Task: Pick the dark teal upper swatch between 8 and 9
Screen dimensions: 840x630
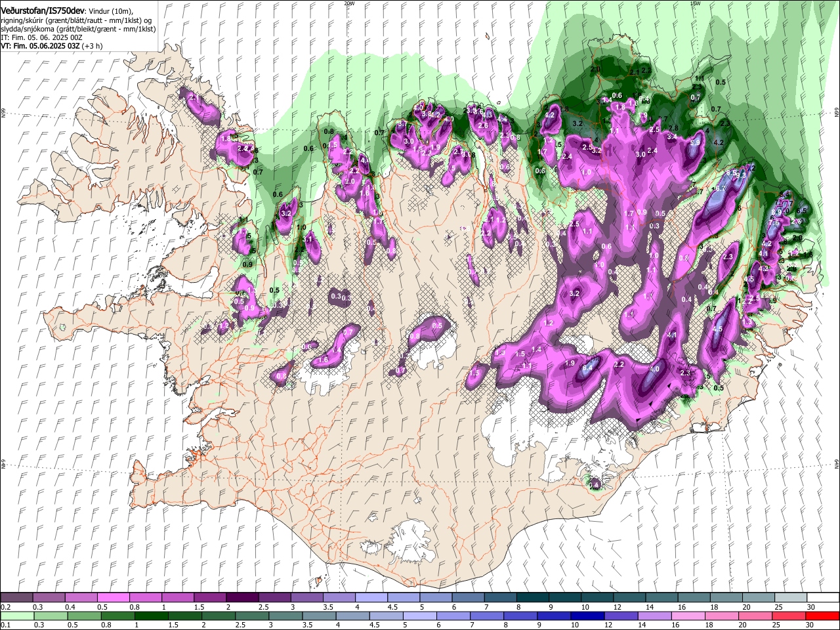Action: pos(532,598)
